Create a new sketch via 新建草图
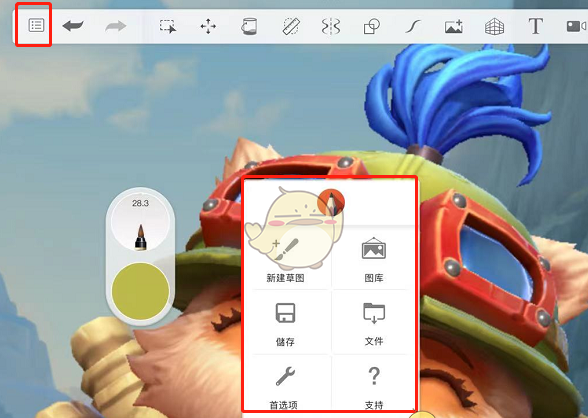 (285, 259)
